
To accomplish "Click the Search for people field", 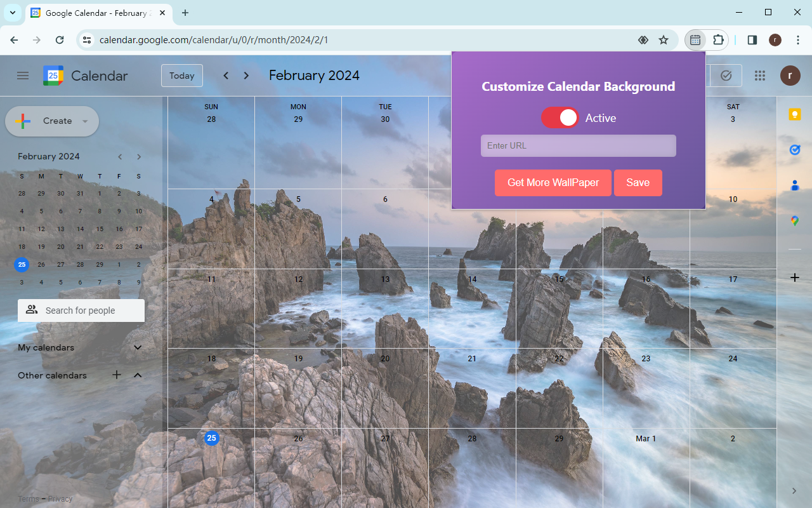I will (x=81, y=311).
